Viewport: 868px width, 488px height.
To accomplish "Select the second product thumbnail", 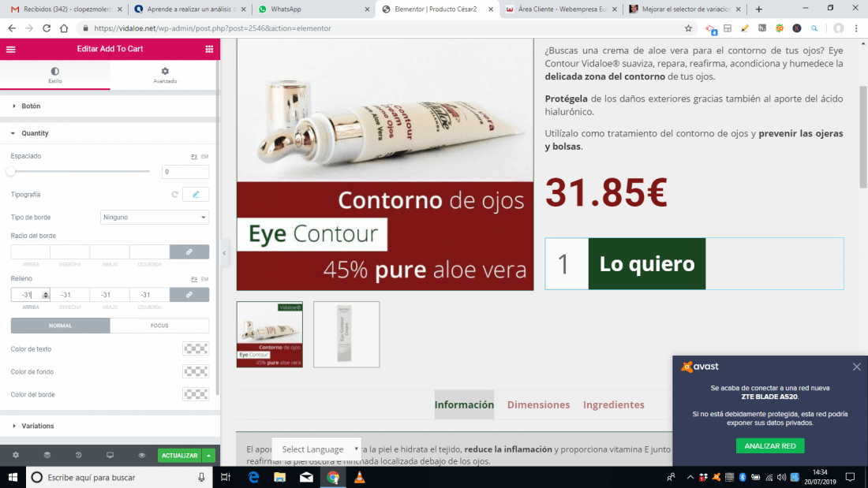I will click(346, 334).
